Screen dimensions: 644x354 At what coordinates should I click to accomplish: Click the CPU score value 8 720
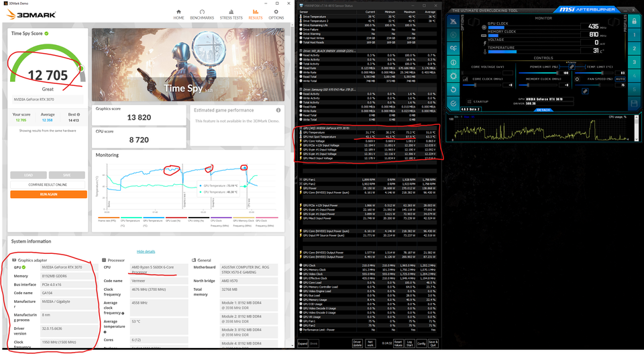point(139,140)
